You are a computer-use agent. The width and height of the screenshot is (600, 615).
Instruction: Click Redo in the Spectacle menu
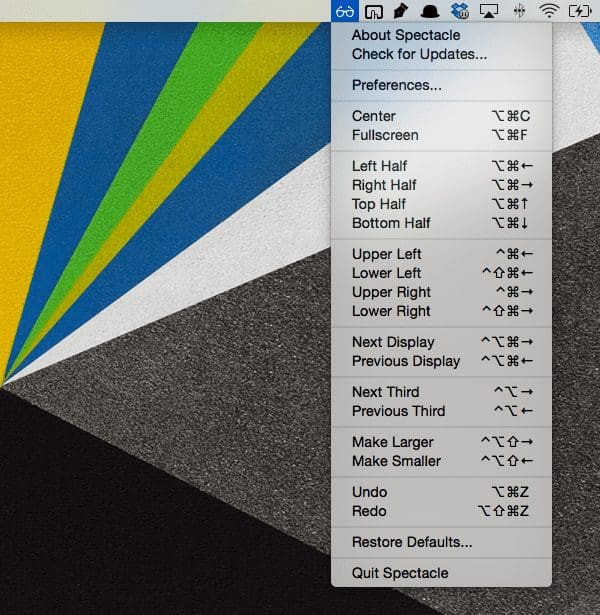click(x=441, y=511)
